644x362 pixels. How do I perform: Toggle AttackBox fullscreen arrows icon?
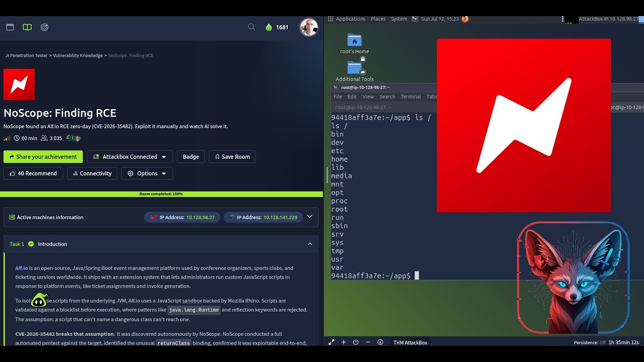332,342
